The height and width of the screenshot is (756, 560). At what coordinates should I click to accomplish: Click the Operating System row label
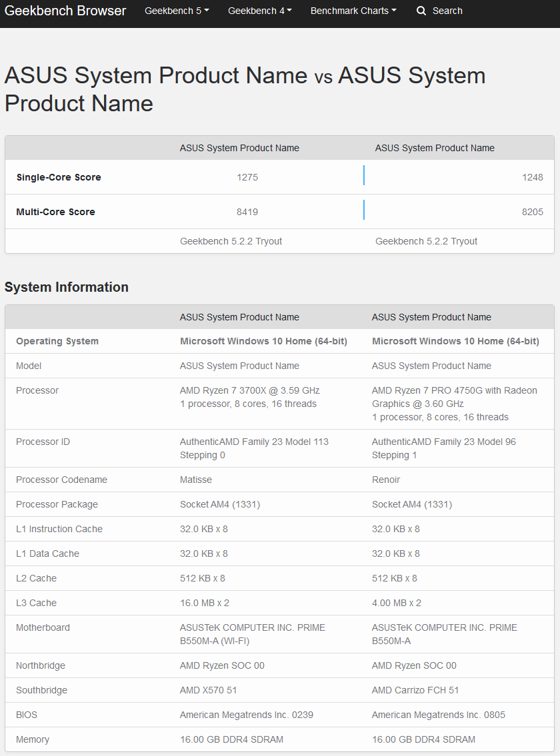tap(57, 341)
